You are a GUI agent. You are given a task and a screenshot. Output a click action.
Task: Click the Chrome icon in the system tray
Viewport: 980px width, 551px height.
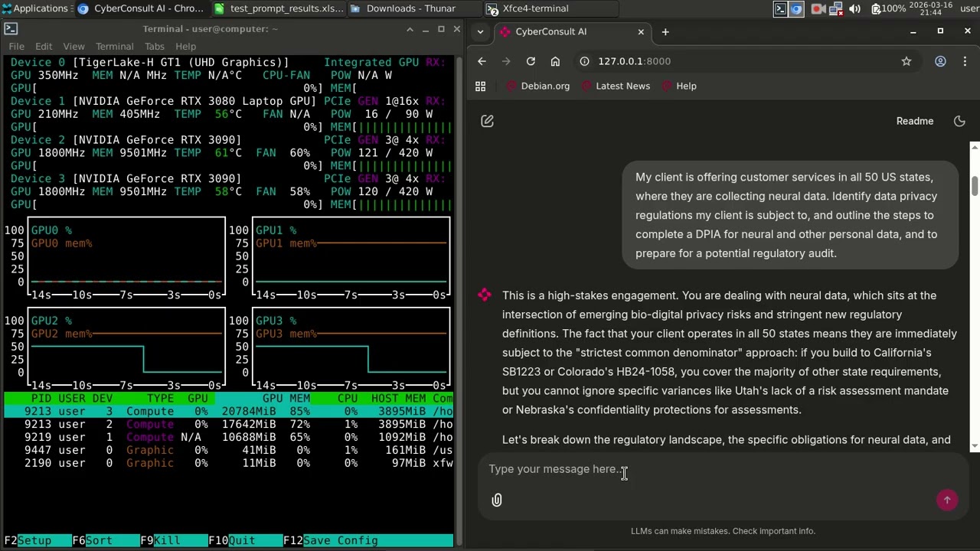pyautogui.click(x=796, y=8)
